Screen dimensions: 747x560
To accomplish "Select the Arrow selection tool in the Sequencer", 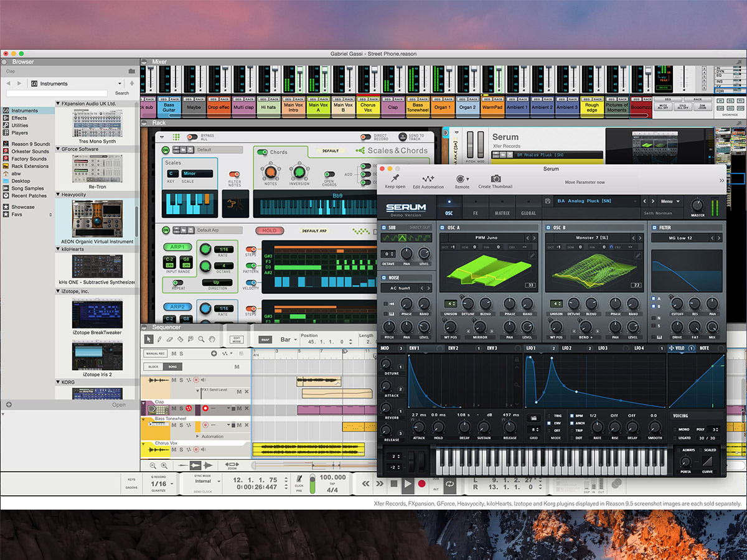I will [149, 339].
